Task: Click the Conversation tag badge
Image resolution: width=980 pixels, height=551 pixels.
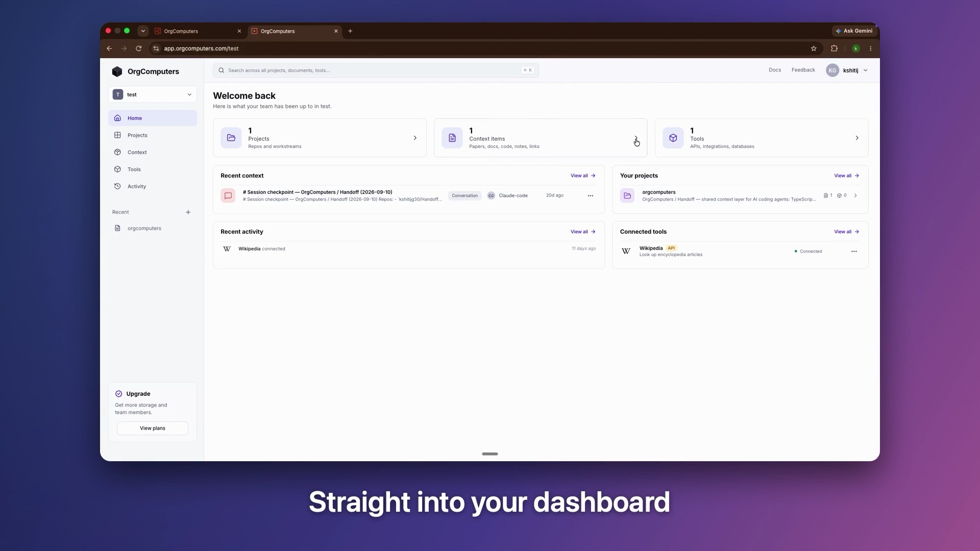Action: pyautogui.click(x=464, y=195)
